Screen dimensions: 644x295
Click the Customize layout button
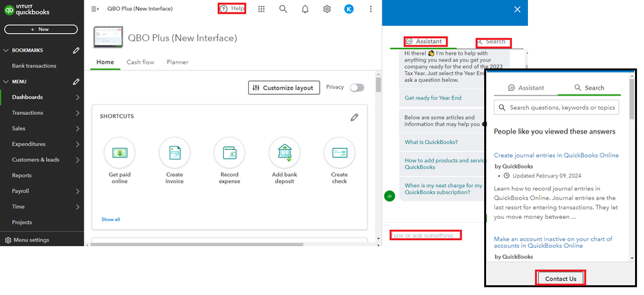pos(284,88)
